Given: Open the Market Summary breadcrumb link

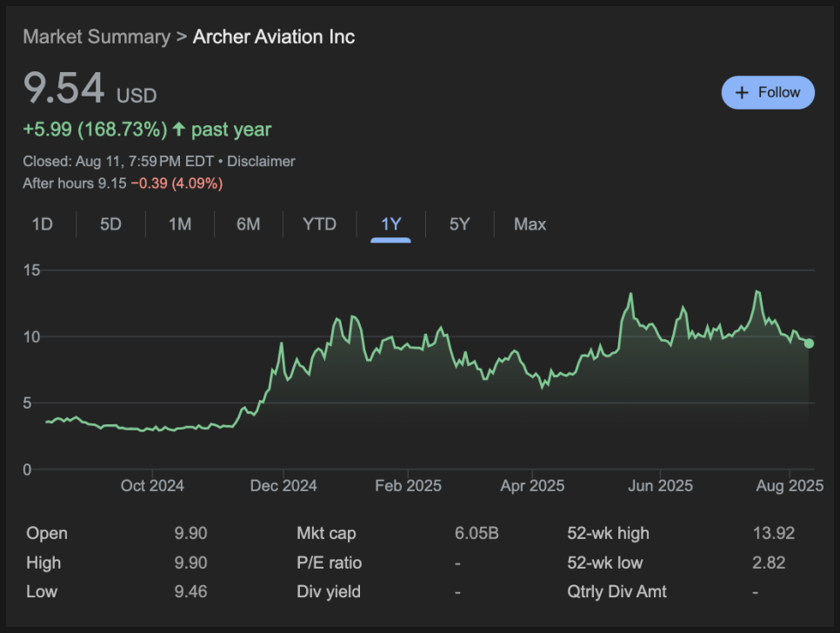Looking at the screenshot, I should (x=97, y=37).
